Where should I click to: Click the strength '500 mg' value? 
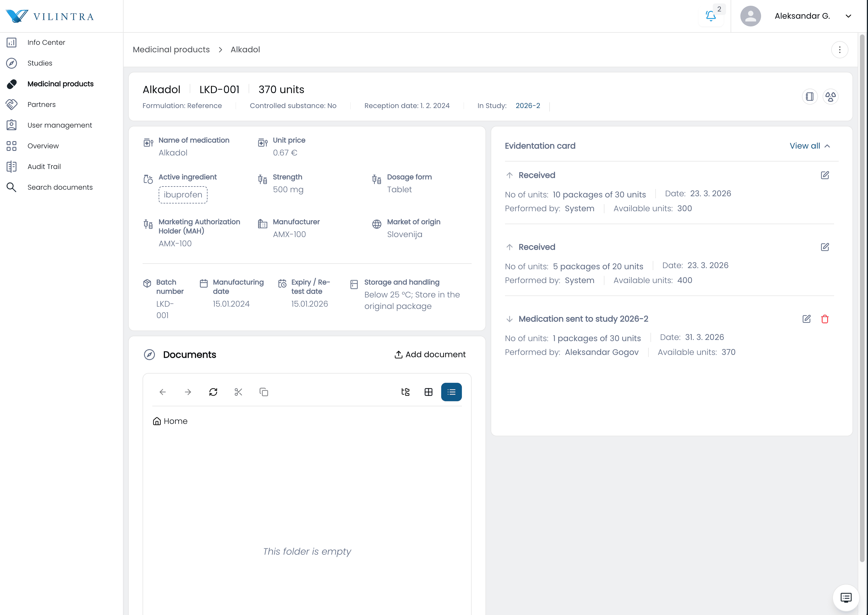288,189
